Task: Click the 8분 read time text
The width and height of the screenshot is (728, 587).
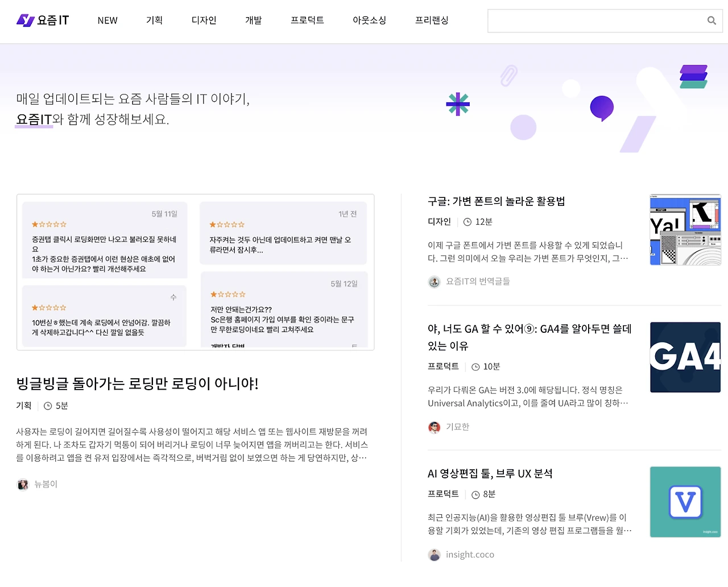Action: point(489,494)
